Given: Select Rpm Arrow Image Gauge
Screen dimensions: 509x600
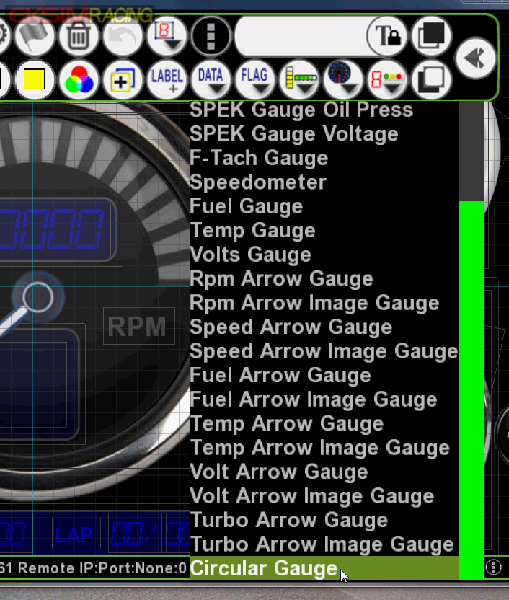Looking at the screenshot, I should (324, 303).
